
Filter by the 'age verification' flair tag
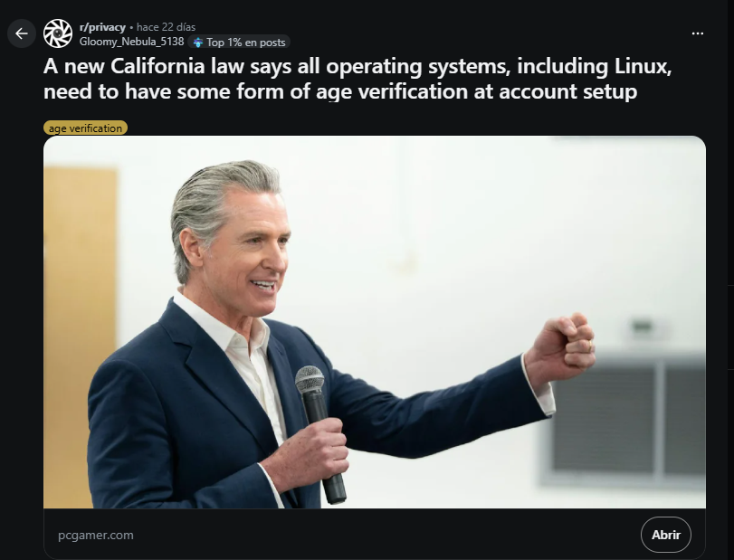coord(85,128)
